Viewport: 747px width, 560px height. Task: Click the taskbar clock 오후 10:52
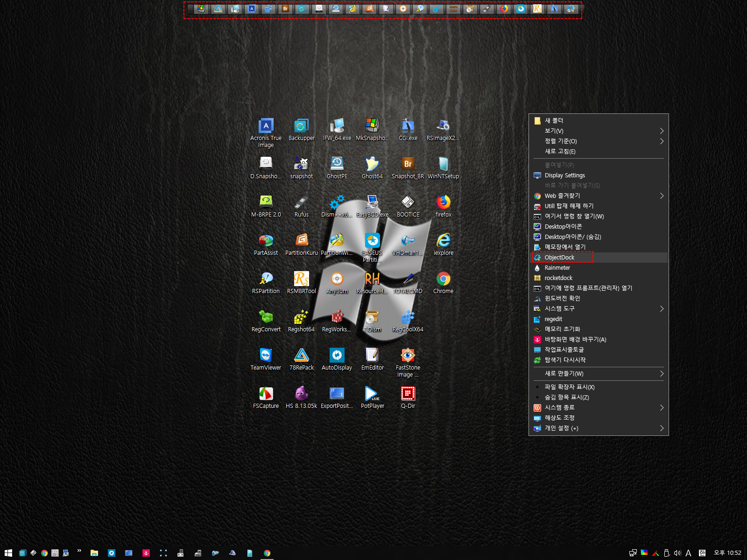pos(727,553)
